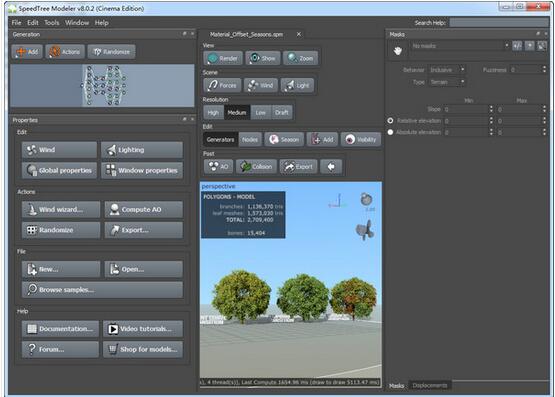Open the Type Terrain dropdown
This screenshot has width=555, height=397.
[447, 82]
